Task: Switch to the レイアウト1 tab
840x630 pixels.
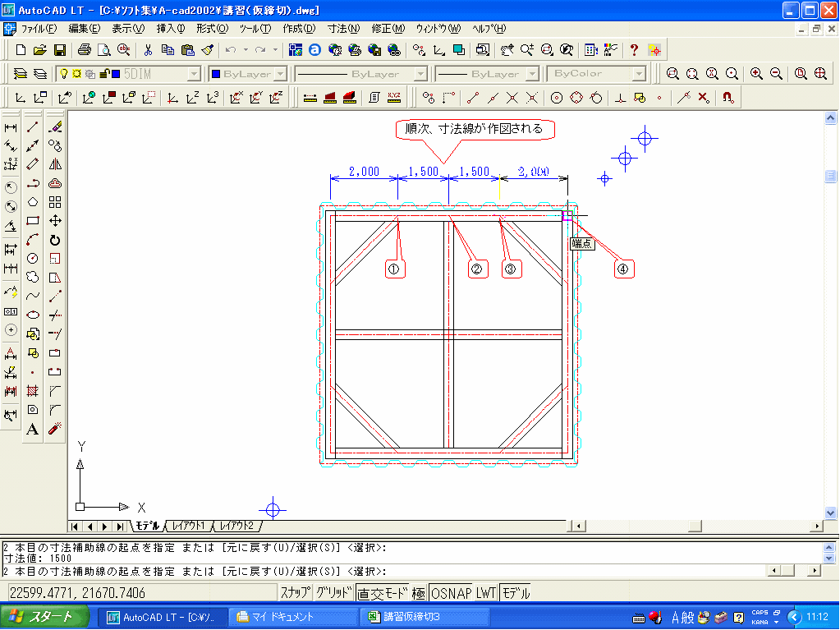Action: (x=189, y=526)
